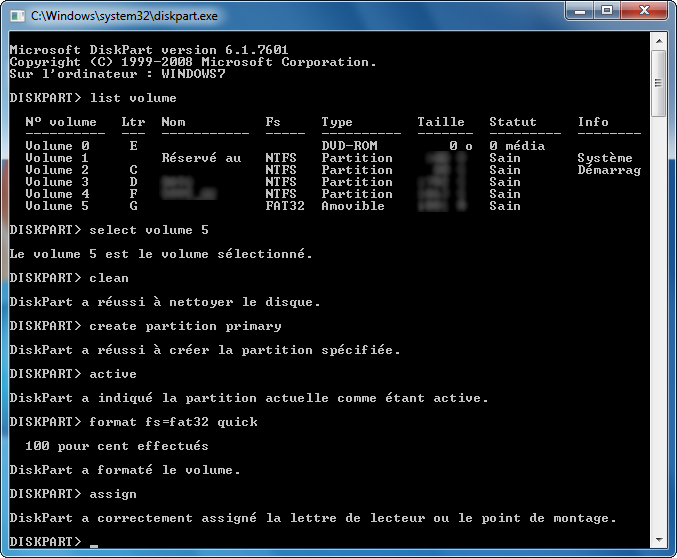The image size is (677, 558).
Task: Click the 'Ltr' column header
Action: tap(133, 122)
